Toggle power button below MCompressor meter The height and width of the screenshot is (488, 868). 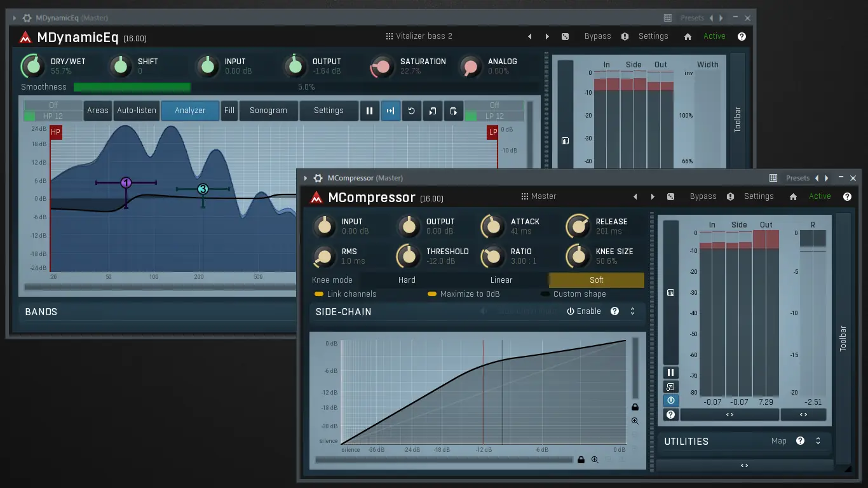point(670,400)
